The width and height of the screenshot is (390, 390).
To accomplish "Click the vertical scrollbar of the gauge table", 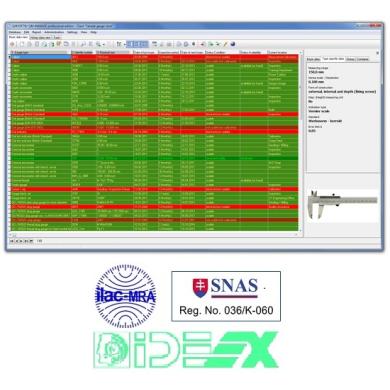I will (301, 142).
